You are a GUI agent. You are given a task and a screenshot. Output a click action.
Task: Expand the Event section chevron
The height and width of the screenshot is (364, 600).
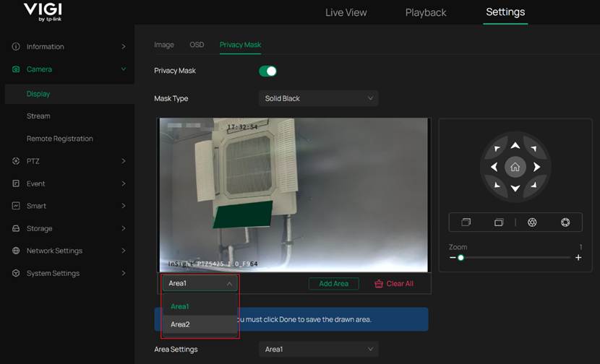[x=124, y=183]
